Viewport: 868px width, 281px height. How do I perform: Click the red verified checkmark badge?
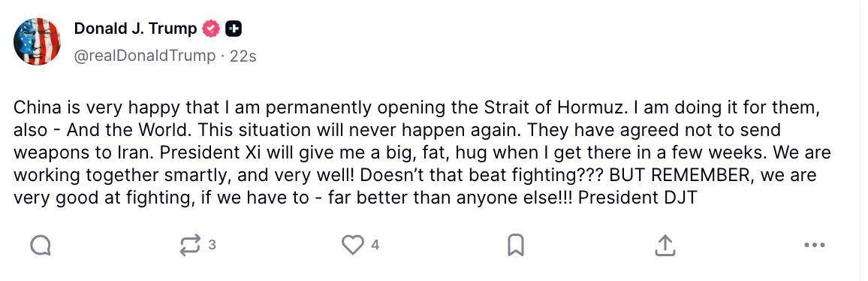(210, 29)
